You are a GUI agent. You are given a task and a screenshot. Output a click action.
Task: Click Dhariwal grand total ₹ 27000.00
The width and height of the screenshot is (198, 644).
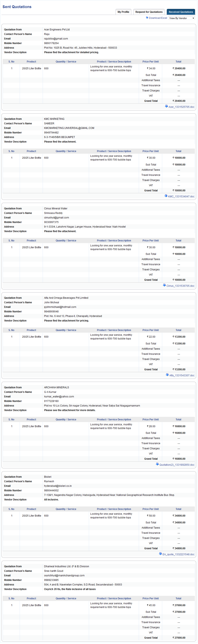click(179, 638)
